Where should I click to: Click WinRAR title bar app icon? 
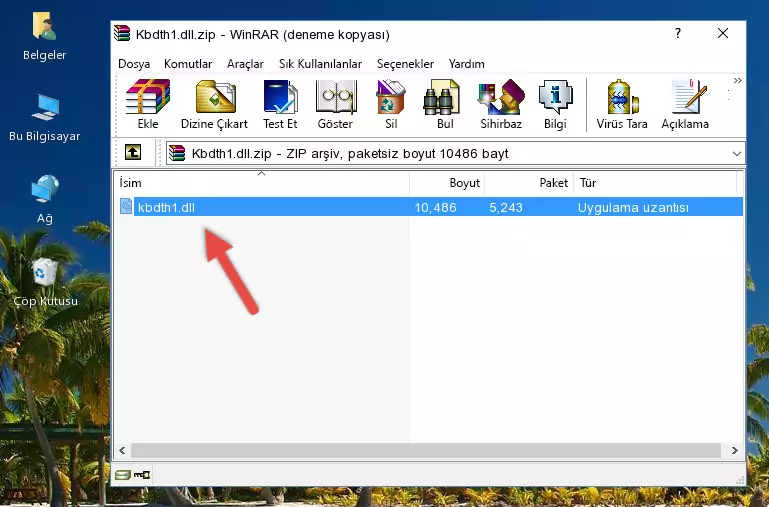[x=122, y=34]
